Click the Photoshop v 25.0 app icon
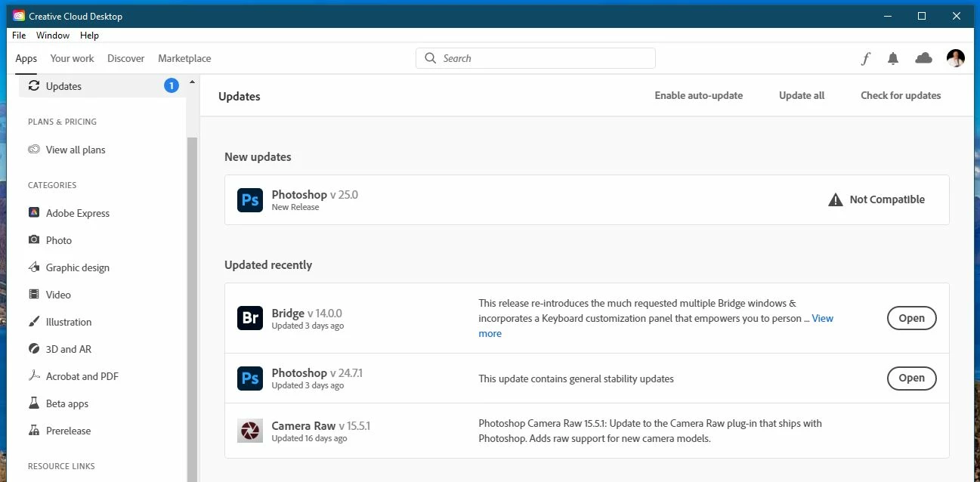 (250, 200)
